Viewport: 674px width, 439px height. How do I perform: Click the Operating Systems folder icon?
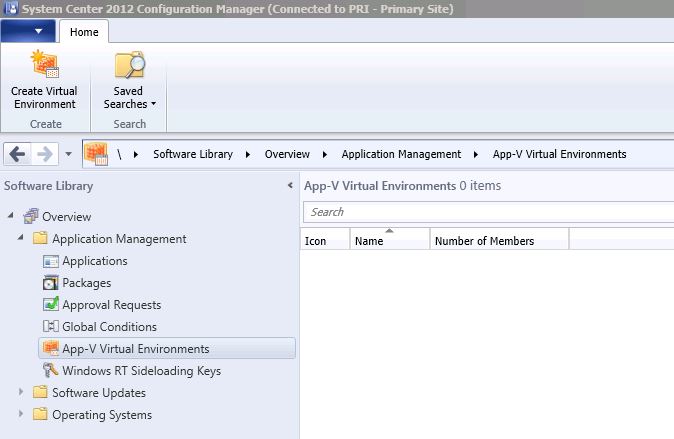[x=40, y=414]
